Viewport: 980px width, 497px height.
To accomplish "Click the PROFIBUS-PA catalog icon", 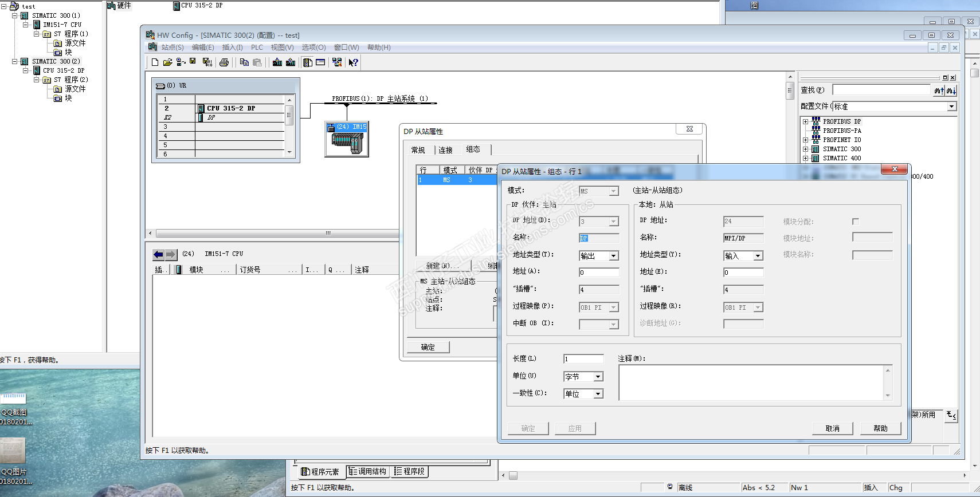I will (x=816, y=131).
